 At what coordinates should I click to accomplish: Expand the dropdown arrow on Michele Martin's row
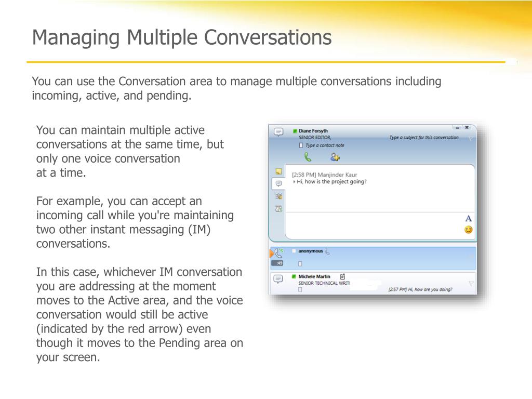click(x=471, y=283)
